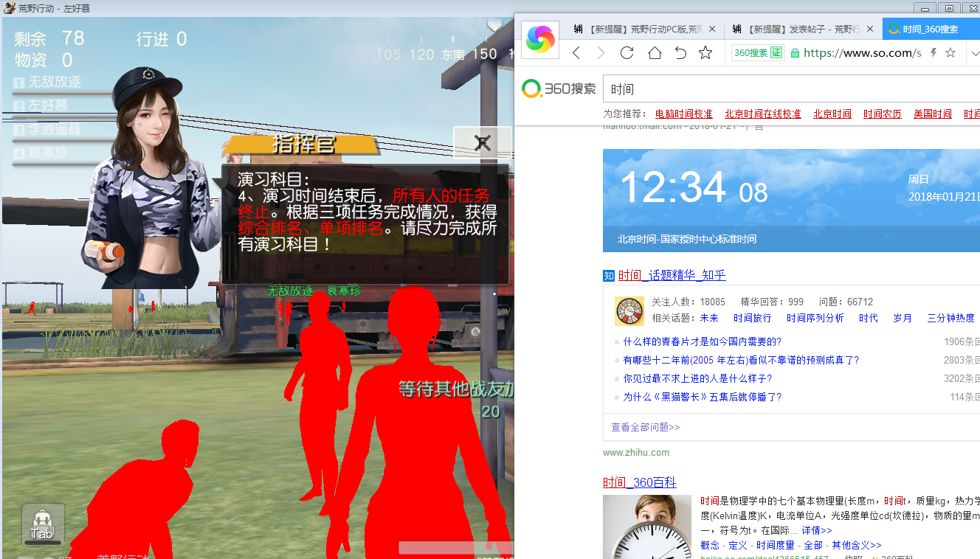Click the commander character portrait in game

pyautogui.click(x=153, y=177)
